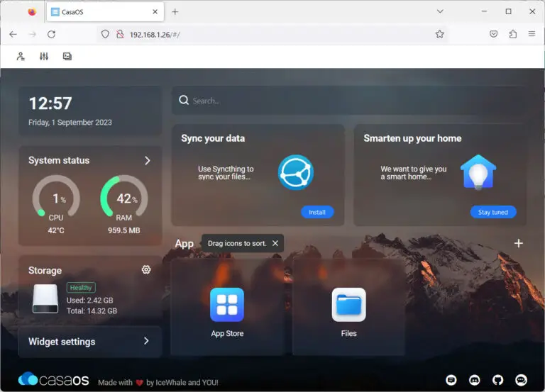545x392 pixels.
Task: Add a new app with plus icon
Action: click(x=518, y=243)
